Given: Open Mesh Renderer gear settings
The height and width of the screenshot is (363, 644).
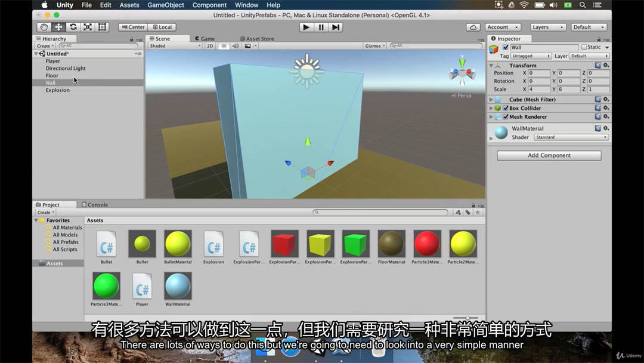Looking at the screenshot, I should 606,117.
